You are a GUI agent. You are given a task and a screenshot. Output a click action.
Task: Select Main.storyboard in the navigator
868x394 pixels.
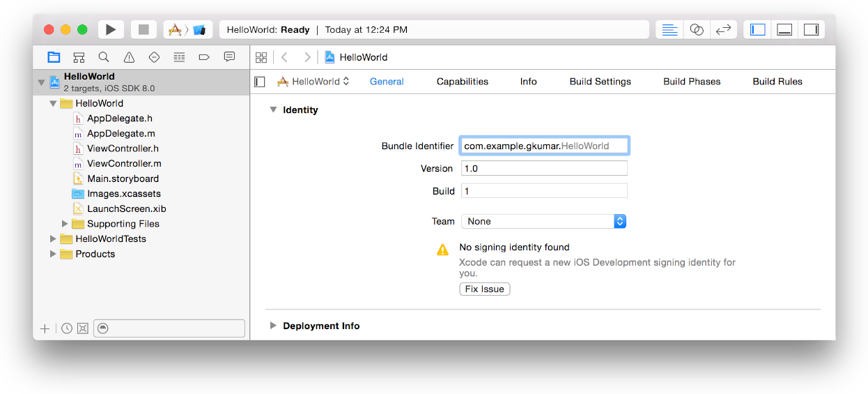point(123,179)
